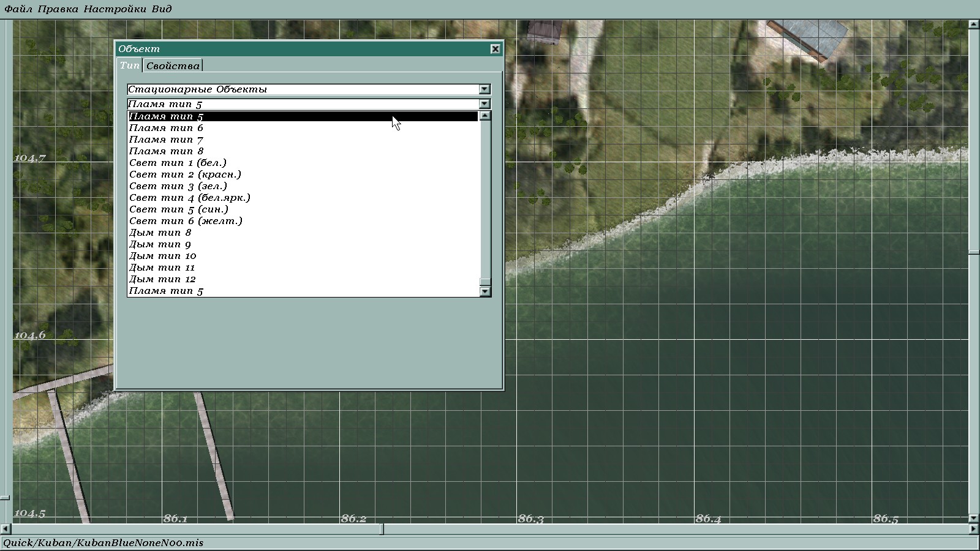Screen dimensions: 980x551
Task: Click the map's scroll up arrow
Action: (x=974, y=24)
